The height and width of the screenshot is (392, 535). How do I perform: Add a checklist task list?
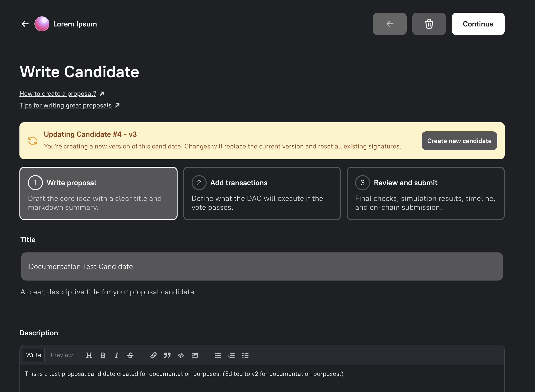point(245,355)
